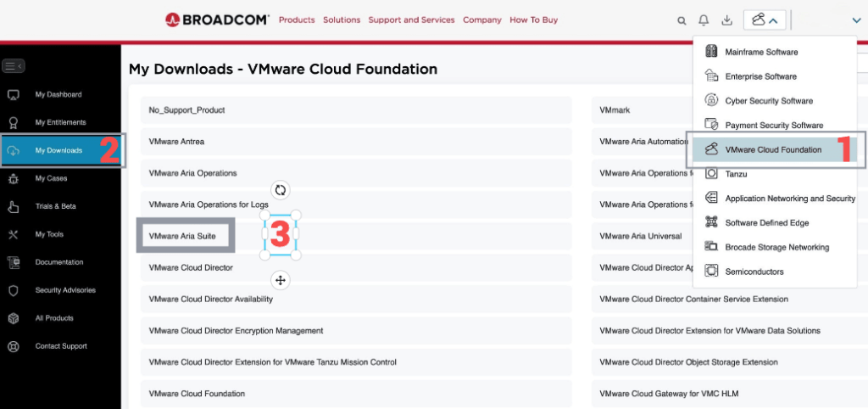Open My Dashboard in the sidebar

coord(58,95)
